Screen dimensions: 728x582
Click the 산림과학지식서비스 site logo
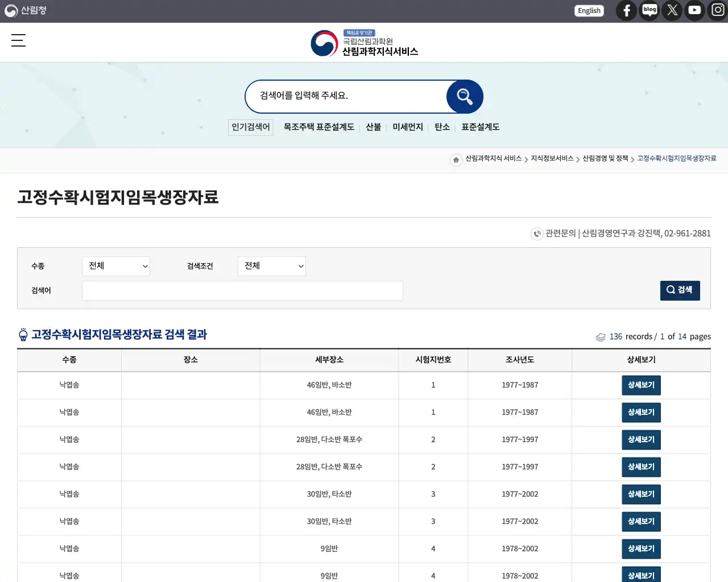pos(364,43)
